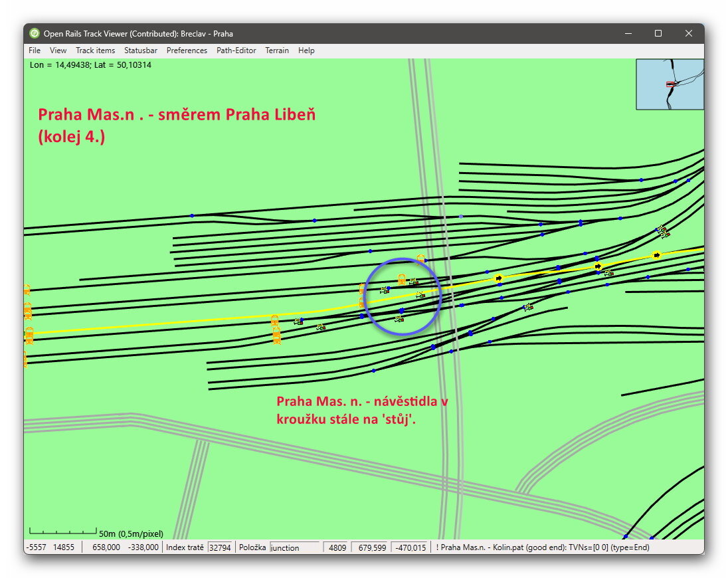Viewport: 728px width, 578px height.
Task: Select the middle yellow path arrow node
Action: tap(598, 266)
